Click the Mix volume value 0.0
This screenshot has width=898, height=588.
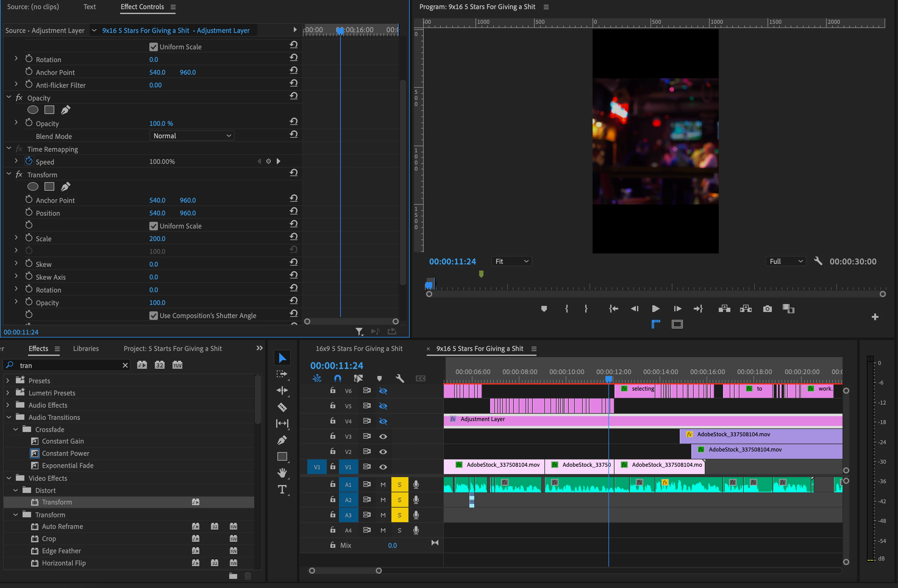point(392,545)
